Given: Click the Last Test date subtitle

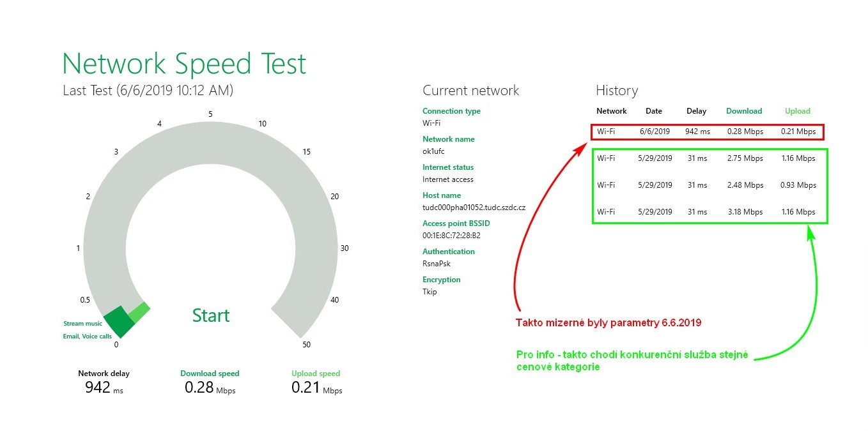Looking at the screenshot, I should 148,91.
